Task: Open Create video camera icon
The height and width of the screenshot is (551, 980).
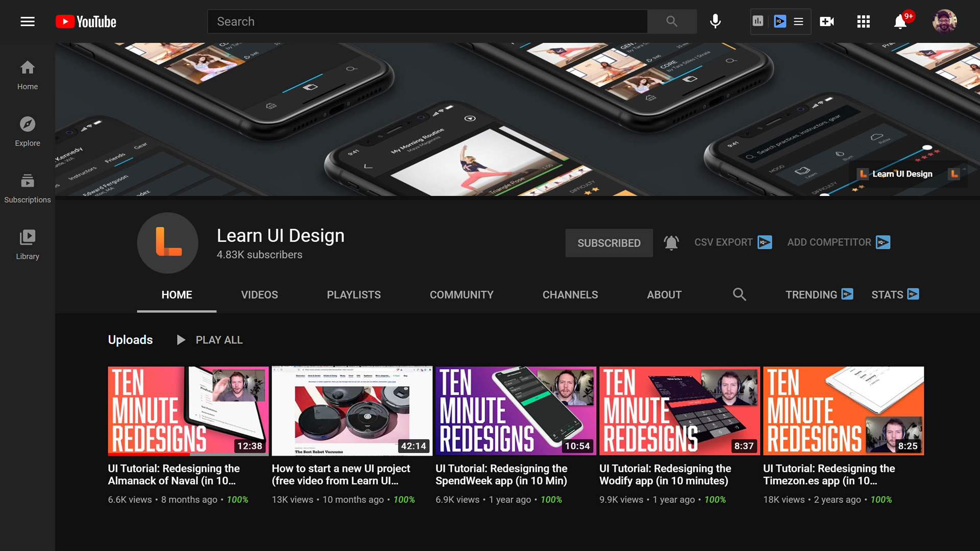Action: click(827, 21)
